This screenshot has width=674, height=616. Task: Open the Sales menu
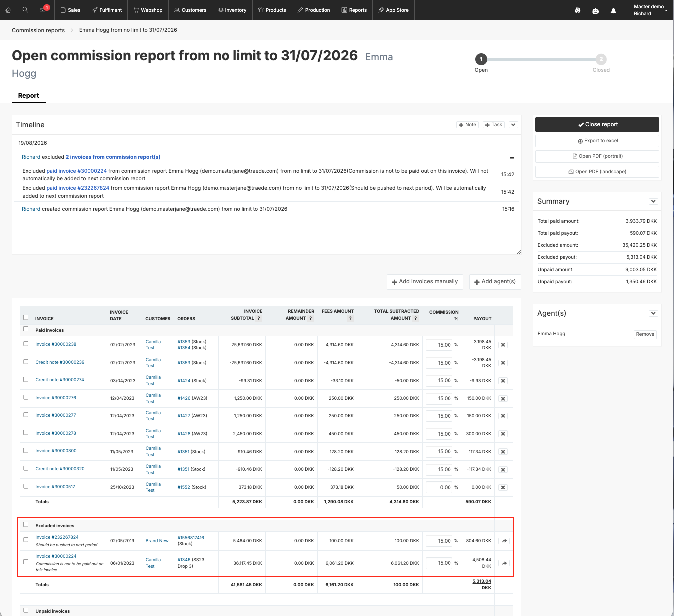(x=70, y=10)
